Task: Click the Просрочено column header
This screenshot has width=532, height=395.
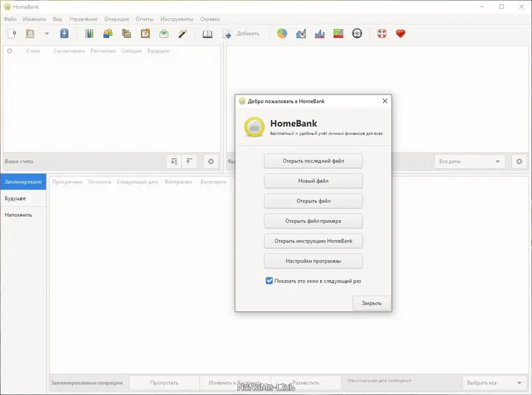Action: 67,182
